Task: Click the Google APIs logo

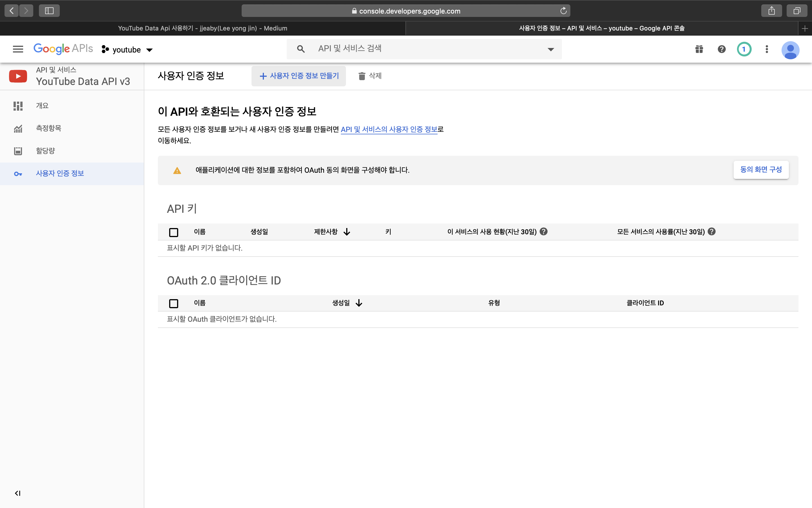Action: [x=63, y=49]
